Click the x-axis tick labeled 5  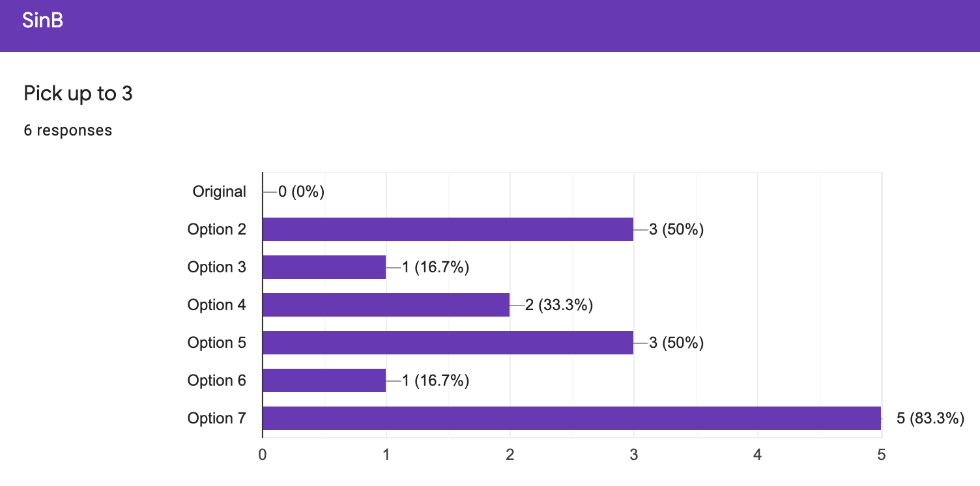(x=881, y=455)
